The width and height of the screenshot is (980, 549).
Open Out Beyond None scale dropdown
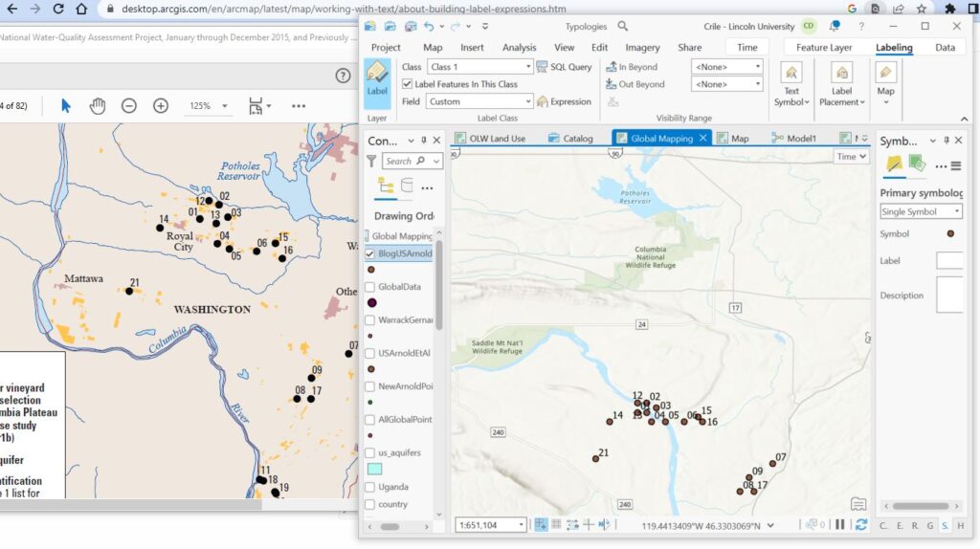(x=727, y=84)
